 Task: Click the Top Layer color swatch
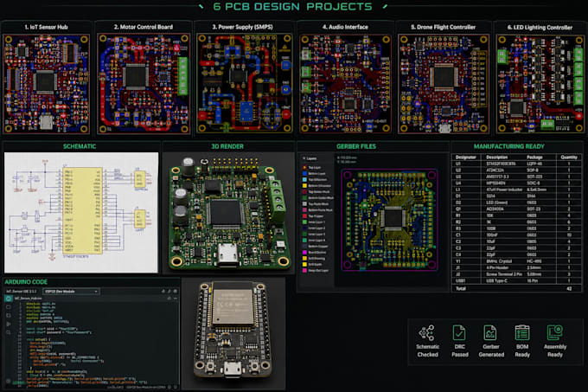pos(304,168)
